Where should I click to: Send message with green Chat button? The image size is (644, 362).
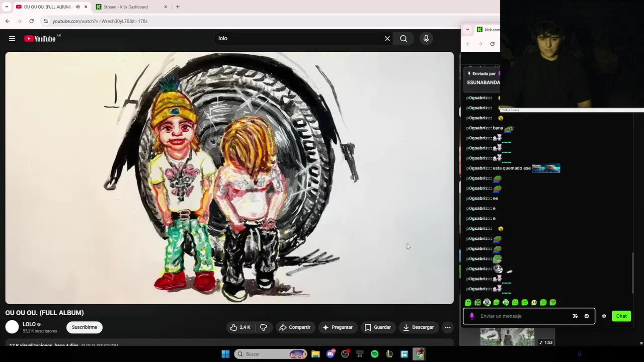click(621, 316)
